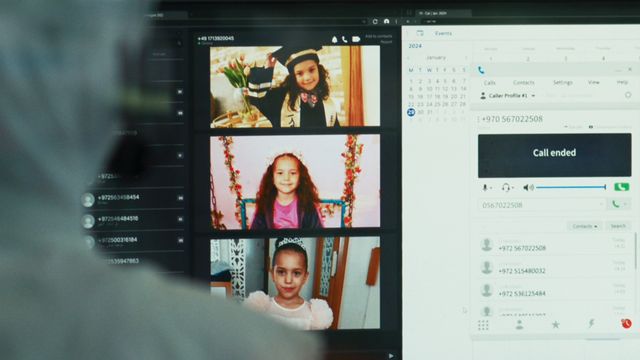This screenshot has height=360, width=640.
Task: Open the +972 567022508 recent call
Action: point(554,245)
